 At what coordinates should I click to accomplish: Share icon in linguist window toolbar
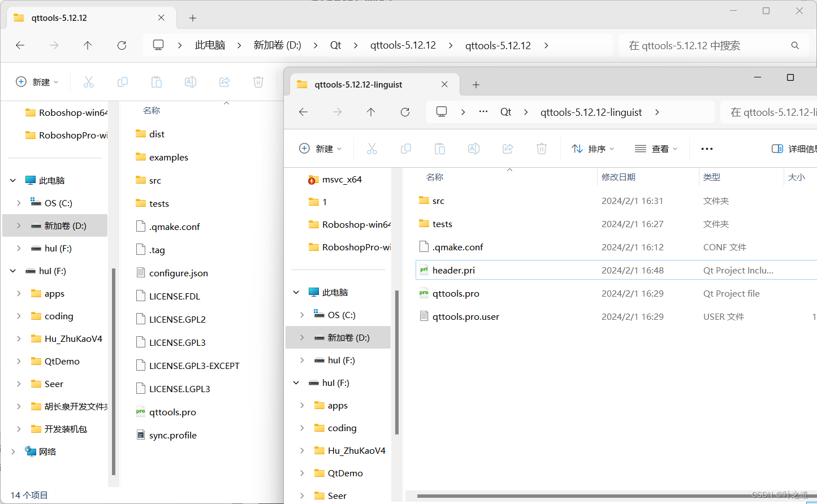click(508, 149)
